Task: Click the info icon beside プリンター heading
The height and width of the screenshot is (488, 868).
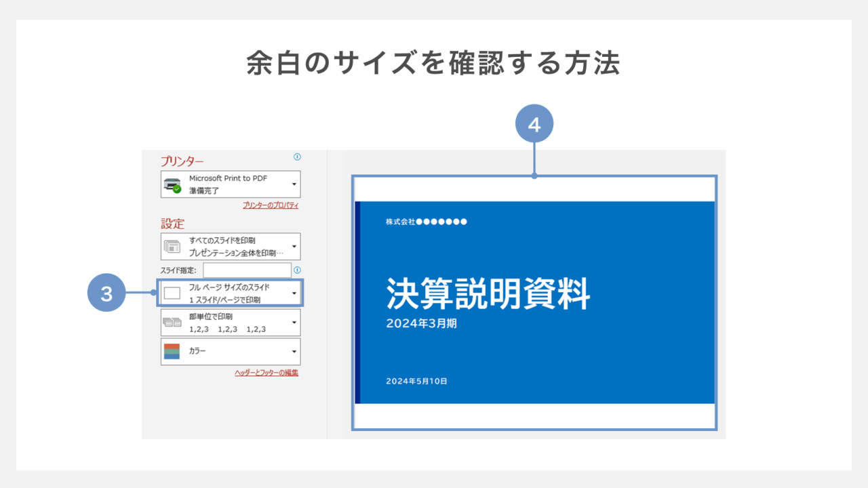Action: 297,157
